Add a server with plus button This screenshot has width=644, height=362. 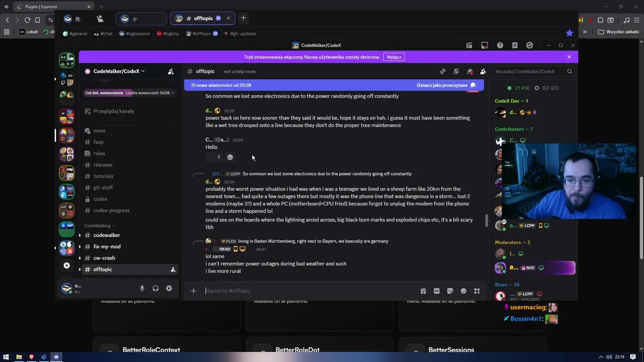pyautogui.click(x=66, y=265)
